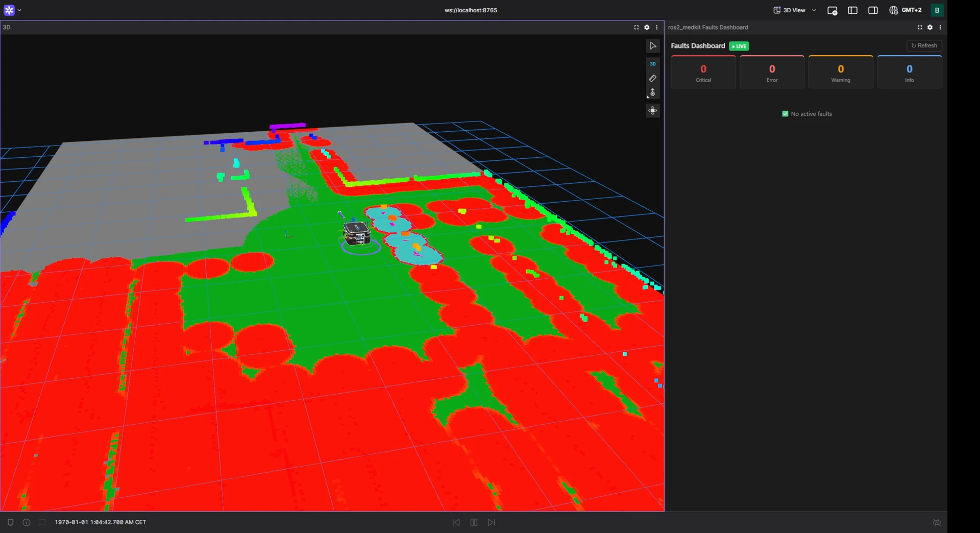Recenter the camera view
Viewport: 980px width, 533px height.
click(653, 111)
